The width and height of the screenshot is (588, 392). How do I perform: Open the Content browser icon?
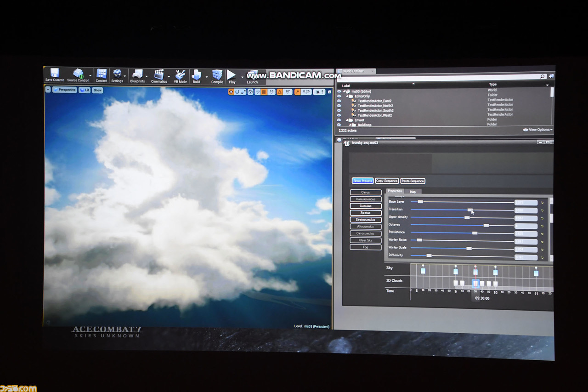coord(102,74)
